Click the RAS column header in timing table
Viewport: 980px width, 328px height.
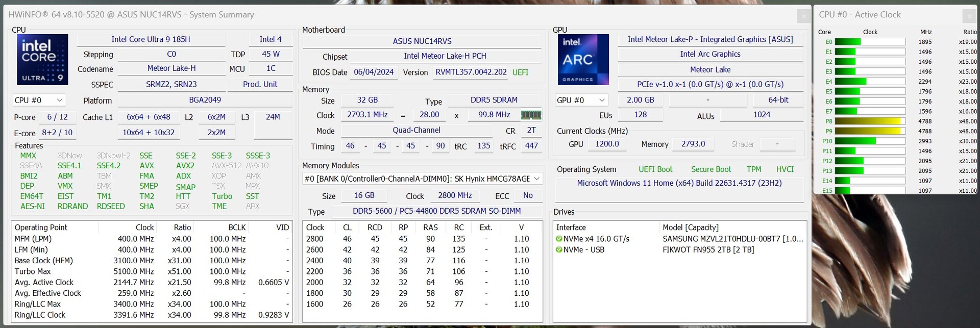430,228
